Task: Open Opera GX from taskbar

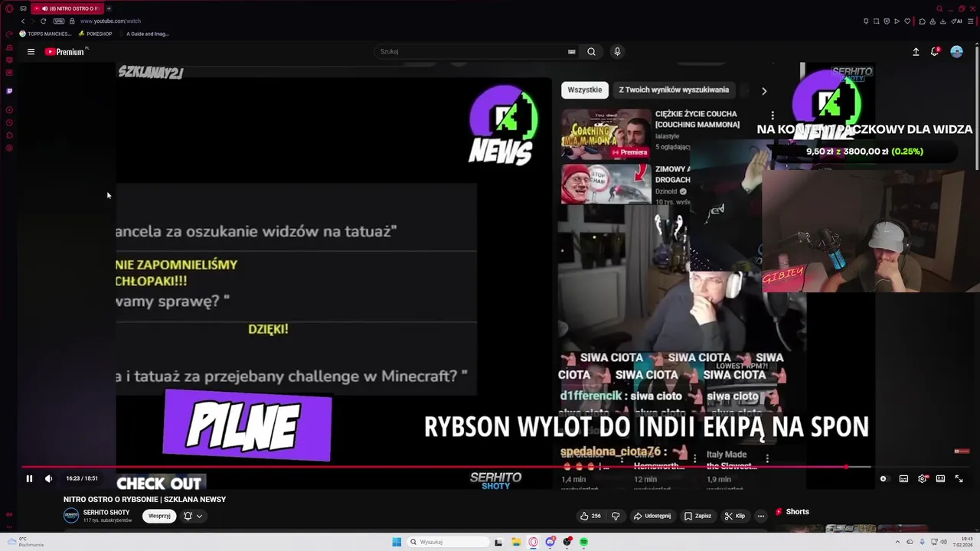Action: click(534, 542)
